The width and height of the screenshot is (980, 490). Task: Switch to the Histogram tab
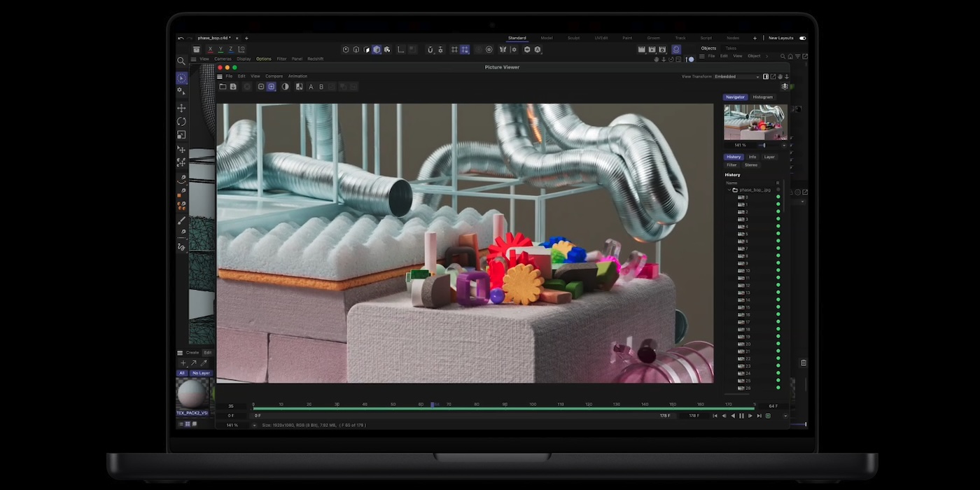point(762,97)
